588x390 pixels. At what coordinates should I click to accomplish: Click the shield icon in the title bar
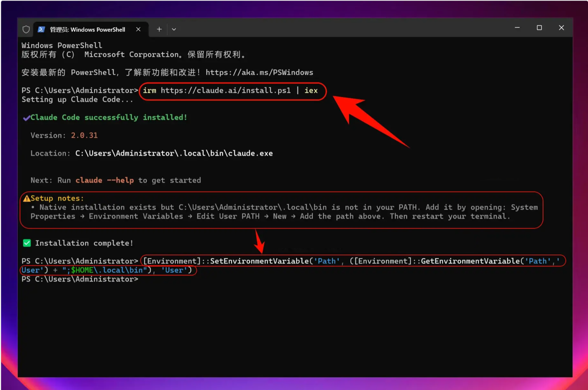tap(26, 29)
